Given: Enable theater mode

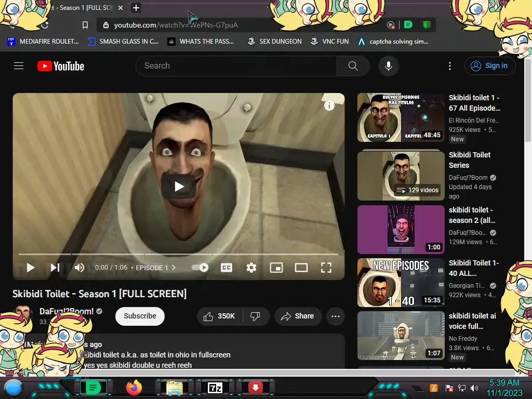Looking at the screenshot, I should [x=301, y=268].
